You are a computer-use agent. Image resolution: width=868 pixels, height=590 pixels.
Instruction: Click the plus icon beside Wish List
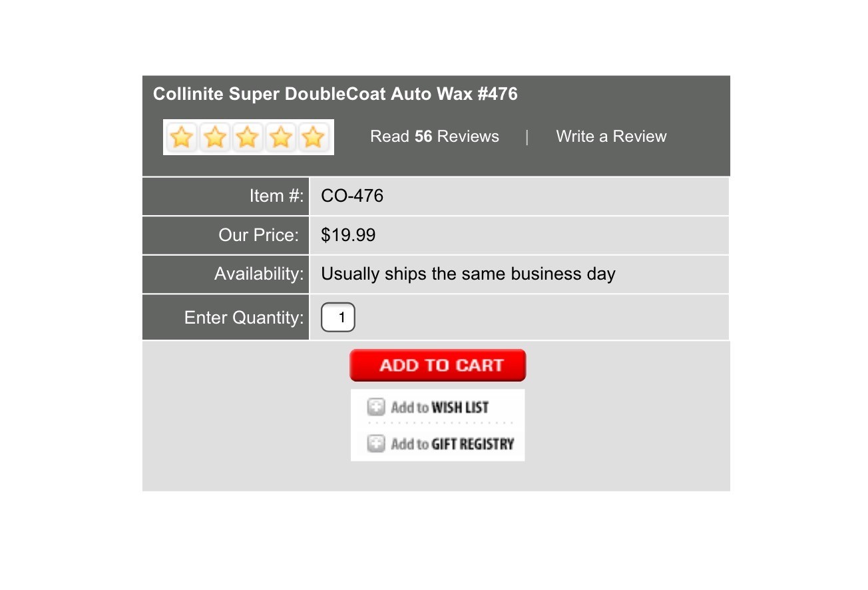(376, 407)
